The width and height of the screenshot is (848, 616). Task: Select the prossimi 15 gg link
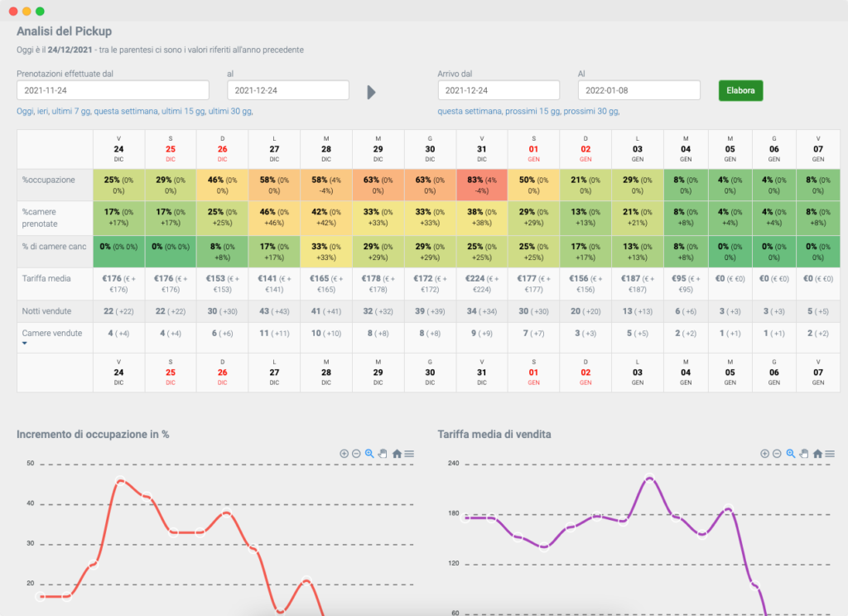[532, 111]
